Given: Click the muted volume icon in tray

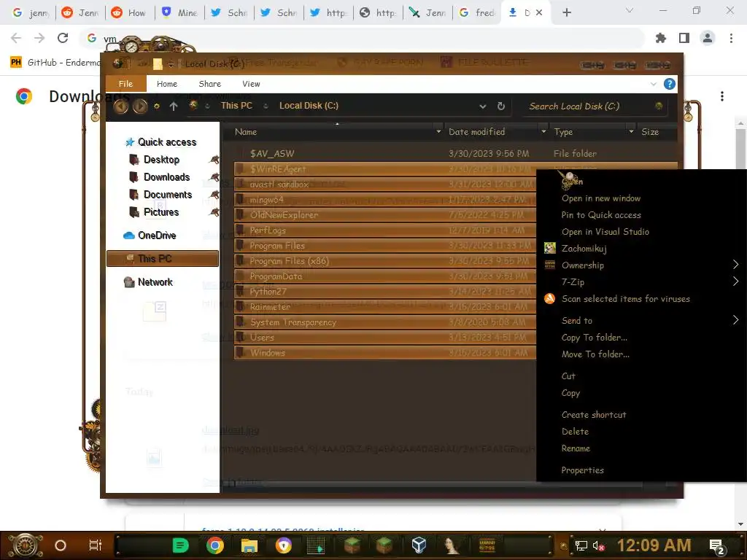Looking at the screenshot, I should [598, 545].
